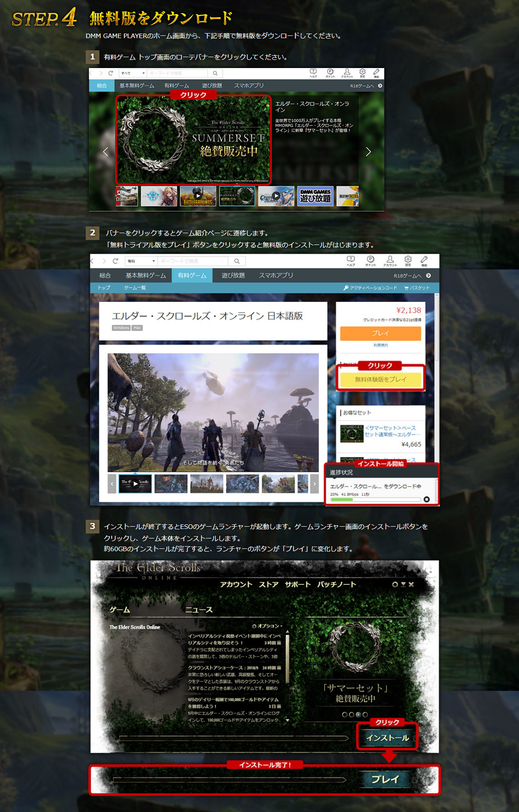519x812 pixels.
Task: Click the ヘルプ help icon in the step 1 screenshot
Action: (x=313, y=72)
